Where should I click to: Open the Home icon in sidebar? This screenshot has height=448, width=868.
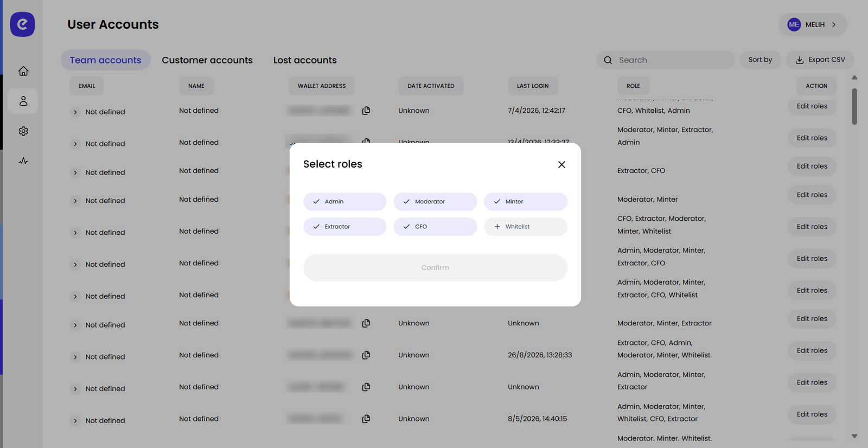point(23,71)
